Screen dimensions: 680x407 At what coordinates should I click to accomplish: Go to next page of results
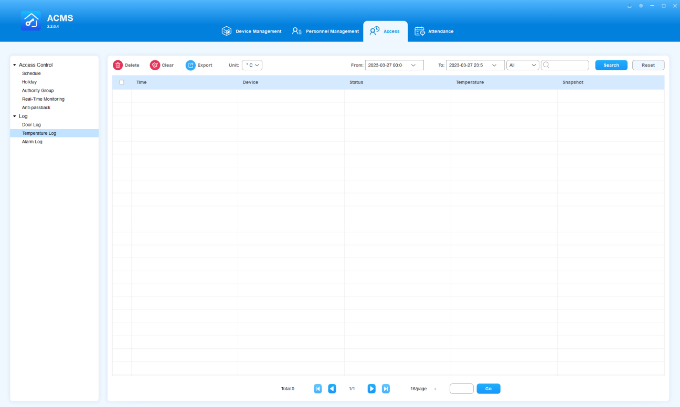[x=371, y=388]
